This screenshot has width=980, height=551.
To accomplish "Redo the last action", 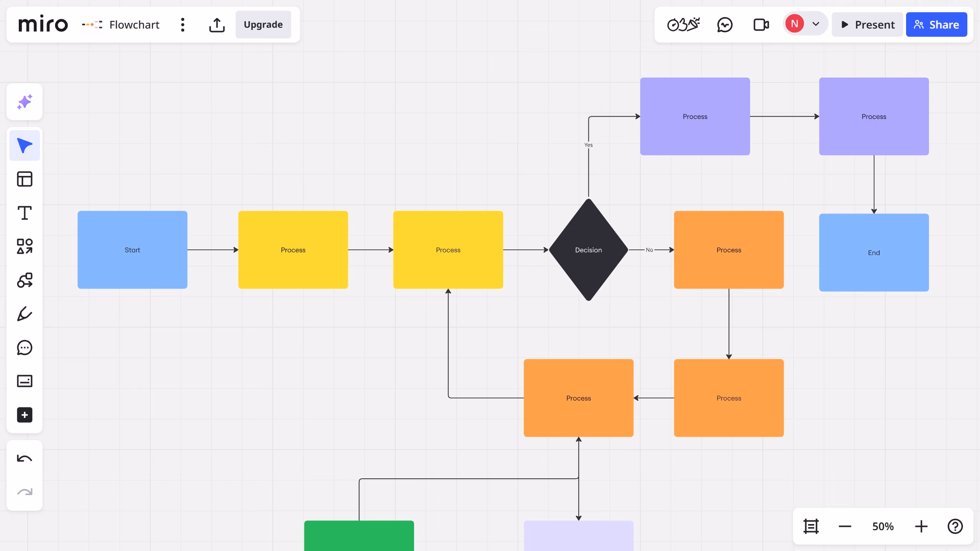I will 24,492.
